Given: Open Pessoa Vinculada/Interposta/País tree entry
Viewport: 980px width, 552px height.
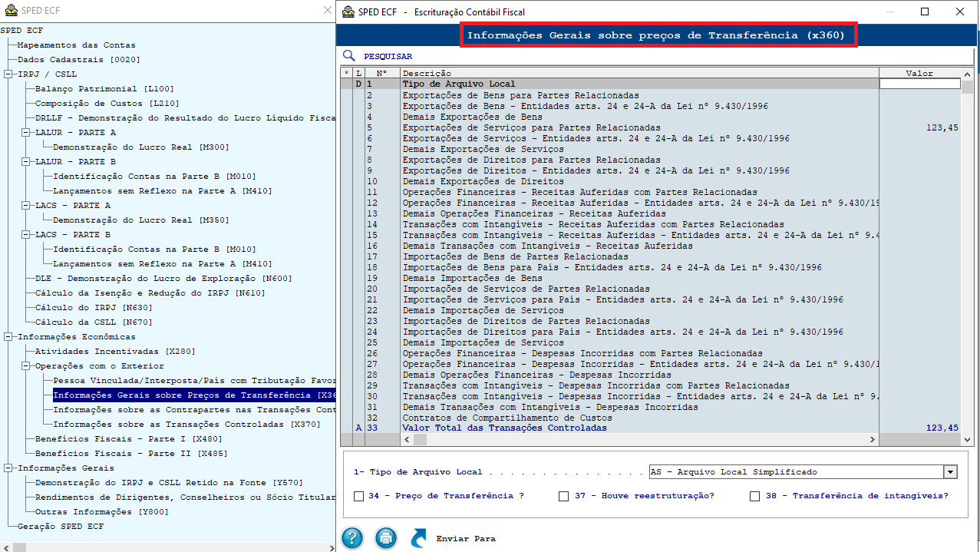Looking at the screenshot, I should 194,381.
